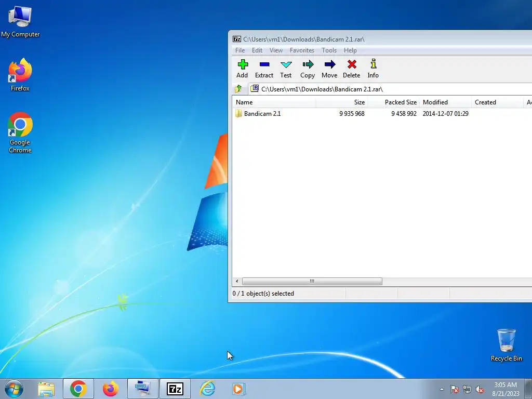Click the horizontal scrollbar thumb
Viewport: 532px width, 399px height.
click(312, 281)
